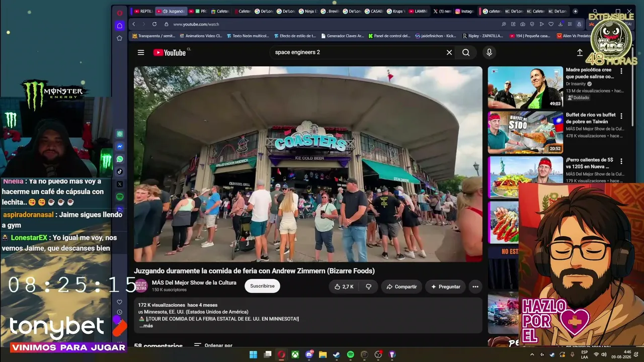Click the Opera logo menu button
This screenshot has width=644, height=362.
pyautogui.click(x=119, y=13)
